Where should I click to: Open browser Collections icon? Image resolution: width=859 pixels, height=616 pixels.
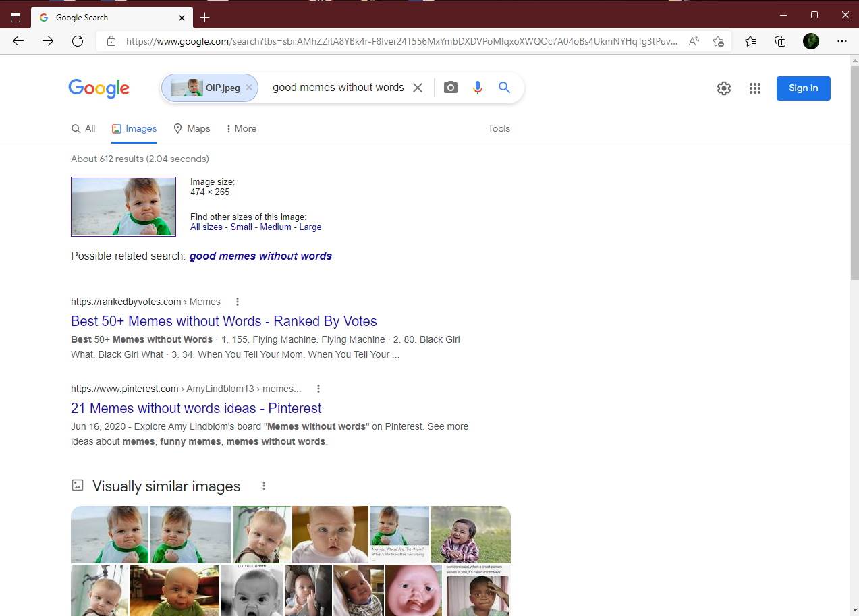pos(780,41)
